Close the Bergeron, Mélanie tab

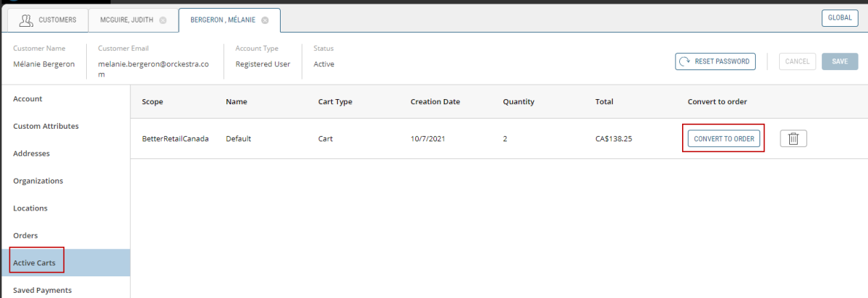[265, 20]
